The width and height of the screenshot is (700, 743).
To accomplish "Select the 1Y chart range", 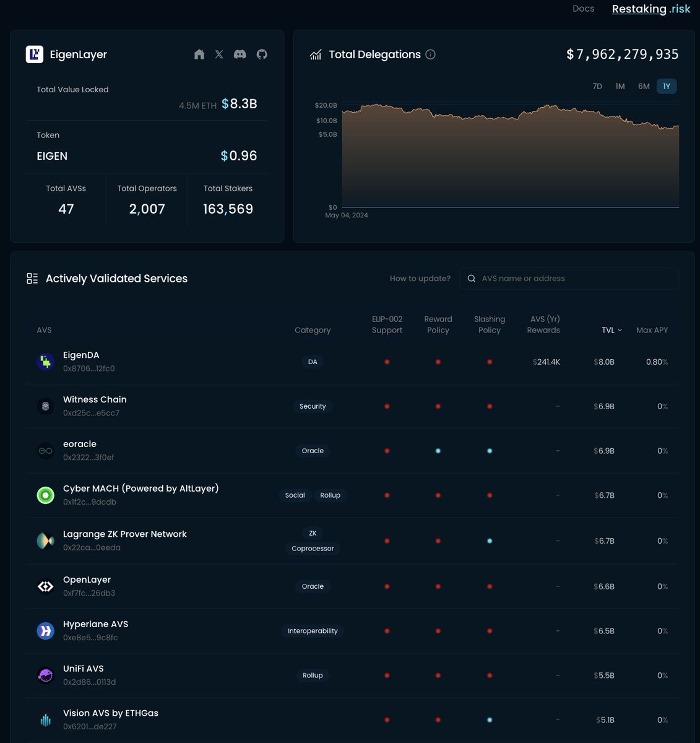I will (x=667, y=86).
